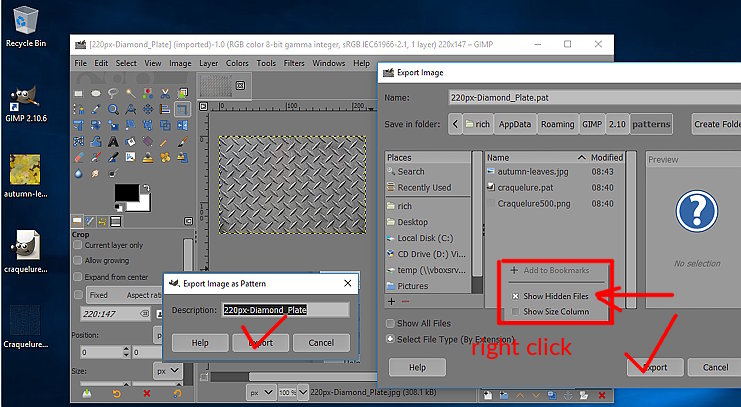Open the File menu
The image size is (741, 407).
(80, 63)
